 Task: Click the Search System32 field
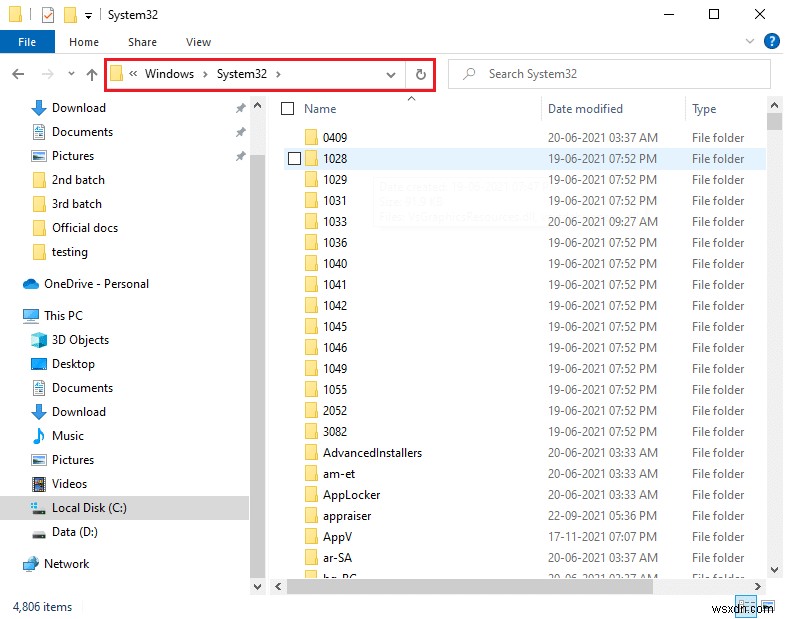[609, 74]
